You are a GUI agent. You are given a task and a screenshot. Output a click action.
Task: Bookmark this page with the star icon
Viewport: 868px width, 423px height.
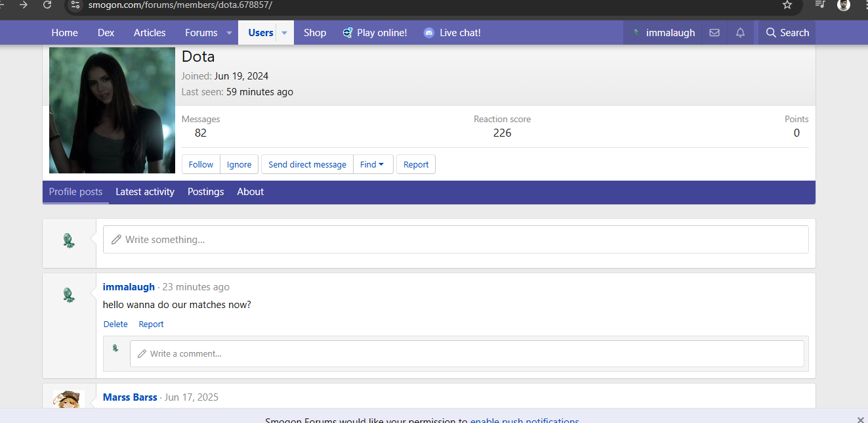pos(787,5)
